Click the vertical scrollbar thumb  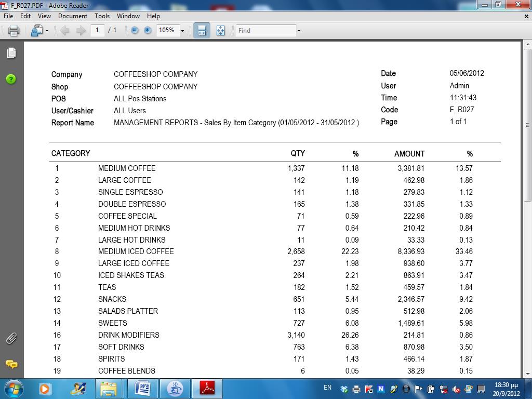tap(527, 126)
